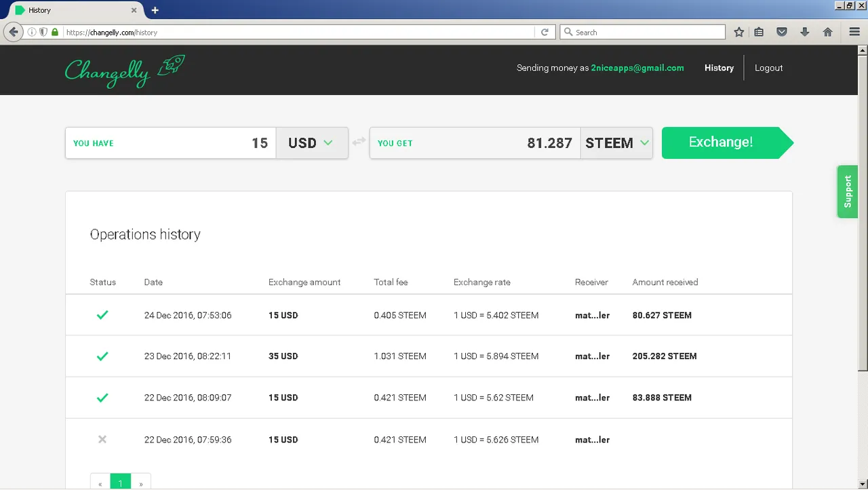Open a new tab with plus icon

point(155,10)
